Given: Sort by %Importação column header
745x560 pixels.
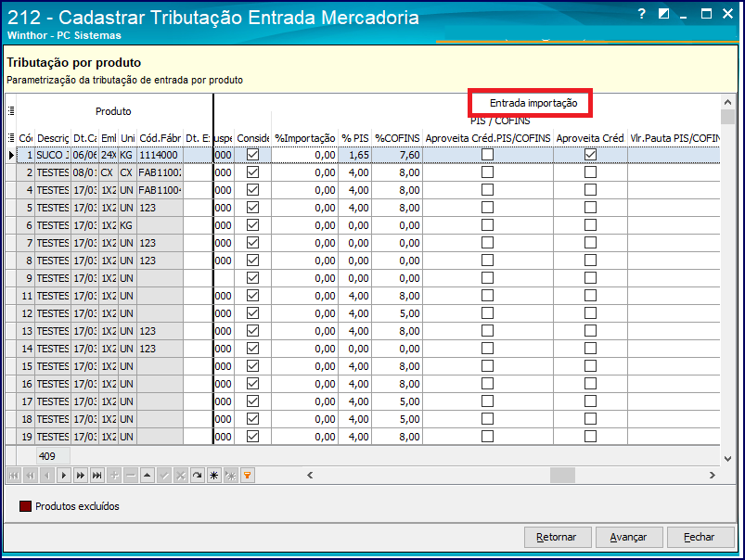Looking at the screenshot, I should pos(304,138).
